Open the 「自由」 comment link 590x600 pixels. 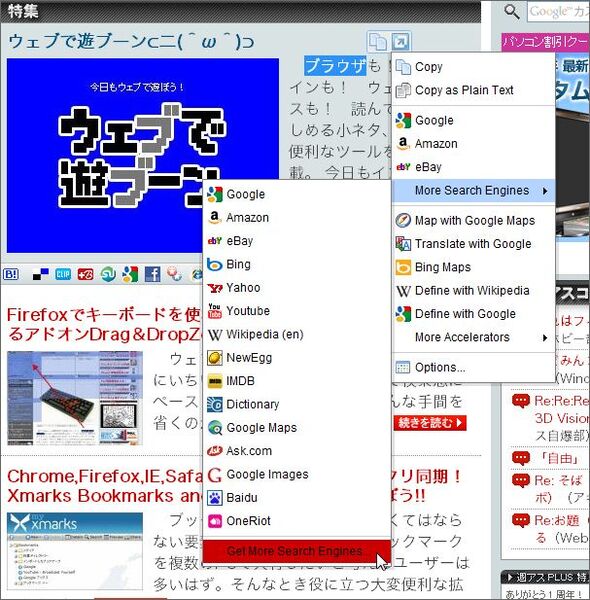pos(560,458)
